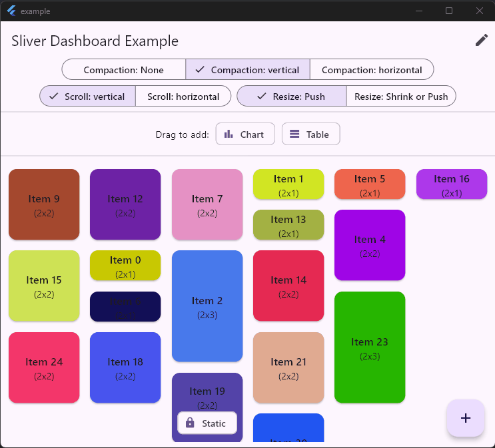Viewport: 495px width, 448px height.
Task: Select the partially visible Item 20 tile
Action: pyautogui.click(x=288, y=427)
